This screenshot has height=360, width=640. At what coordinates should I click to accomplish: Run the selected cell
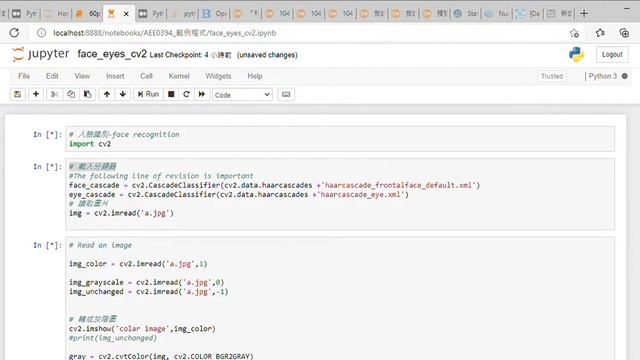click(x=148, y=94)
